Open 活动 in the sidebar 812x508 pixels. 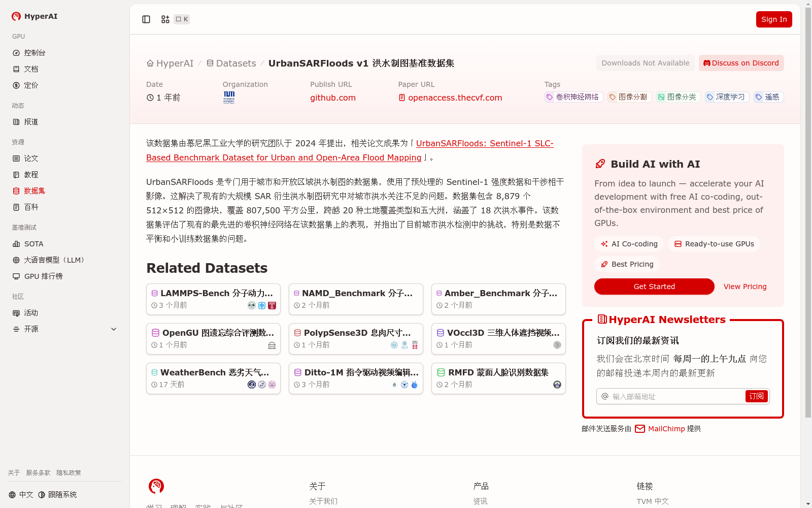64,313
